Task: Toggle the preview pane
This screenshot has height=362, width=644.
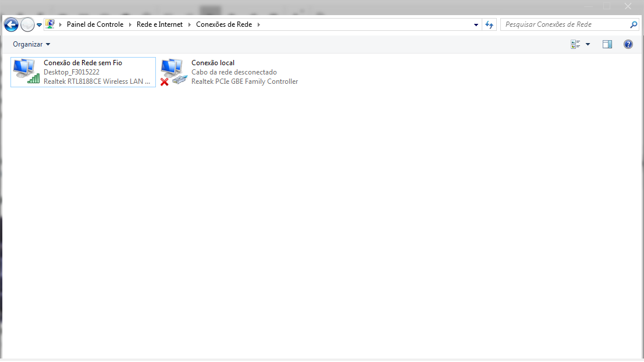Action: point(607,44)
